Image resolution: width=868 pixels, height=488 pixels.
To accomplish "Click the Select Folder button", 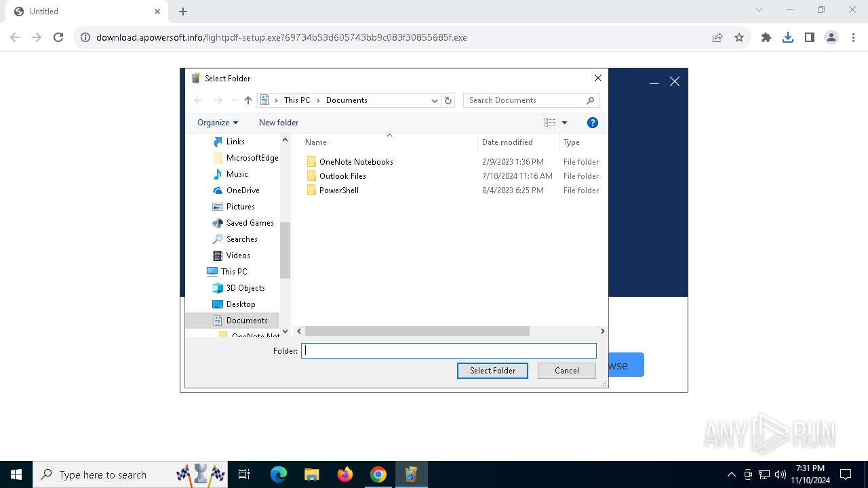I will tap(492, 371).
